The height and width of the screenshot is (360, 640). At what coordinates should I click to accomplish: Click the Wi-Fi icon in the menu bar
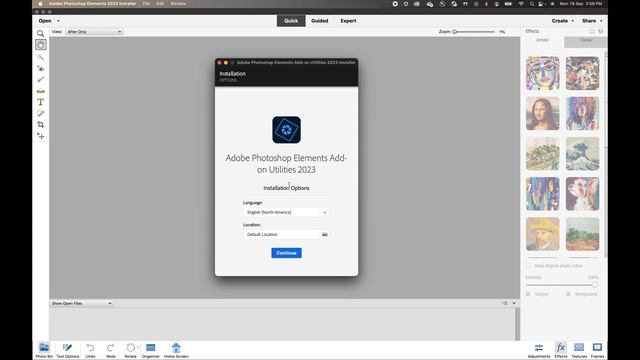521,4
